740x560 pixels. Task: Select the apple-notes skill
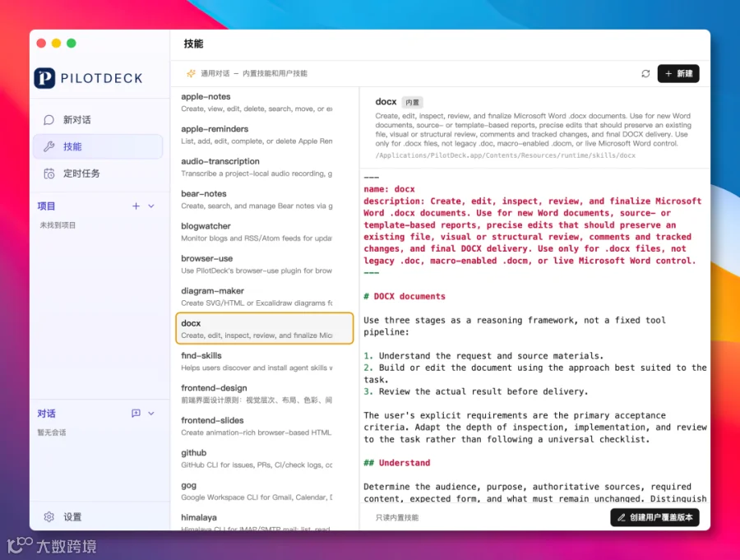pyautogui.click(x=264, y=102)
